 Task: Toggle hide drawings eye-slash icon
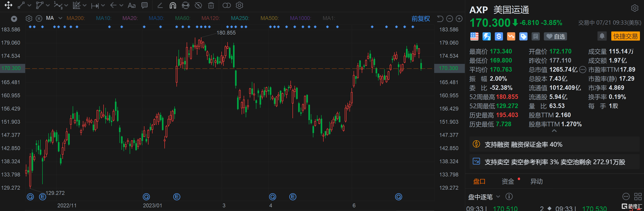[198, 5]
